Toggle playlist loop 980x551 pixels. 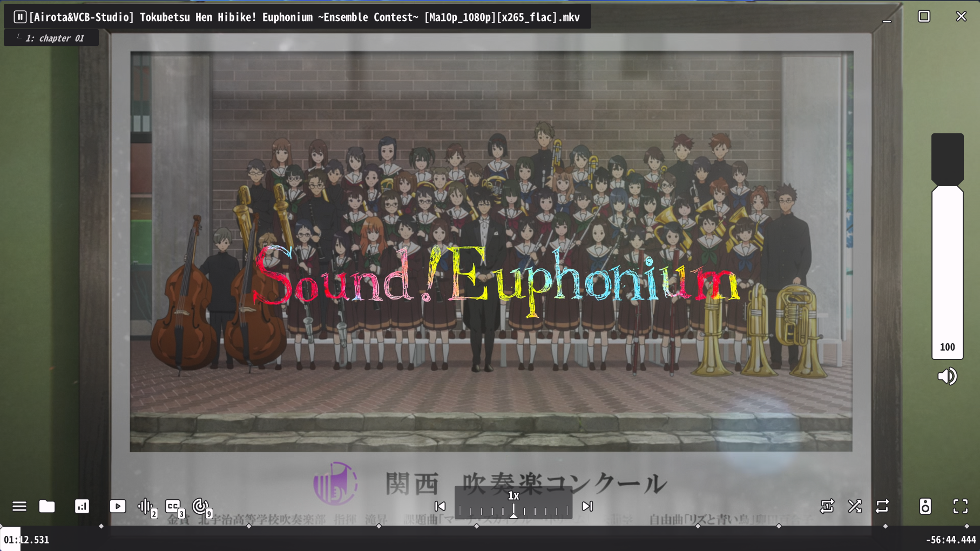pos(882,506)
